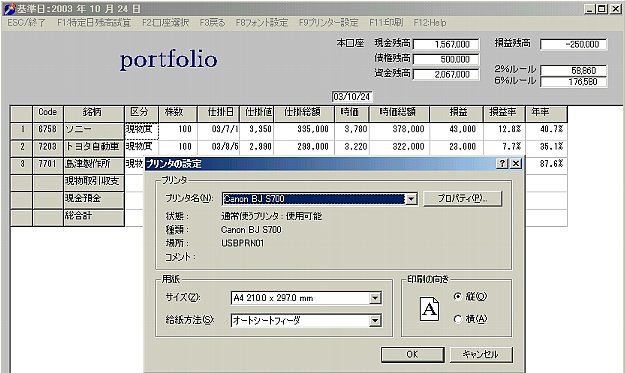Click the 現金預金 row label
This screenshot has height=373, width=625.
[94, 200]
